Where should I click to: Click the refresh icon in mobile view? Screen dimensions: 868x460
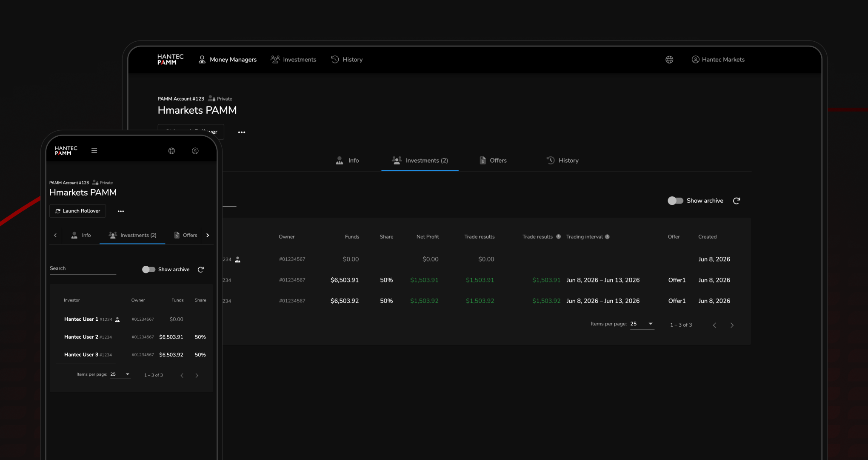pos(201,270)
